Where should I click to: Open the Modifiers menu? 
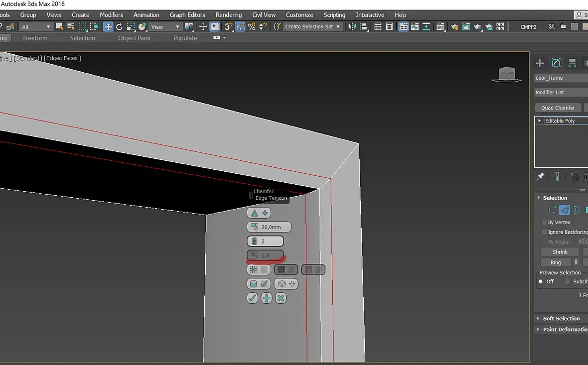[x=112, y=15]
